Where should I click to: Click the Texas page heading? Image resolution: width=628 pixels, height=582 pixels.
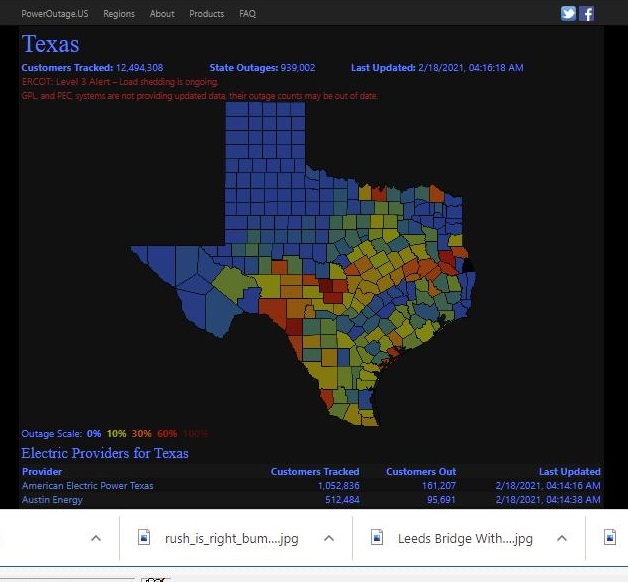50,44
